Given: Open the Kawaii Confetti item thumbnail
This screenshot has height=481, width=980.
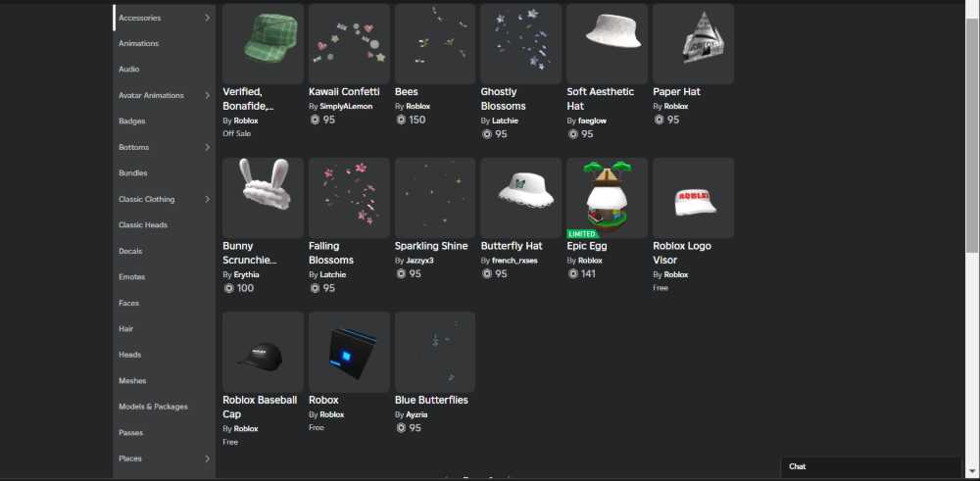Looking at the screenshot, I should [350, 44].
